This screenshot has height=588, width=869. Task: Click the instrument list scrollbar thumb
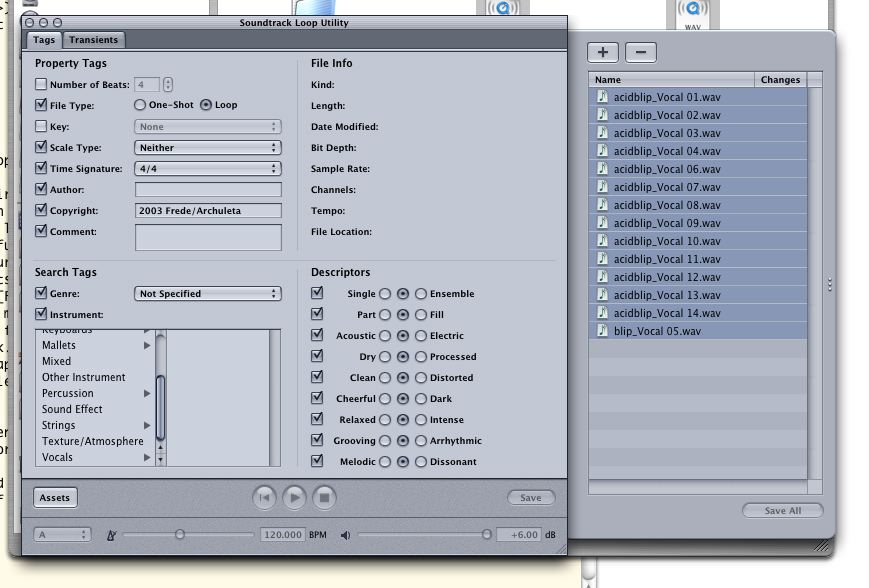(161, 407)
